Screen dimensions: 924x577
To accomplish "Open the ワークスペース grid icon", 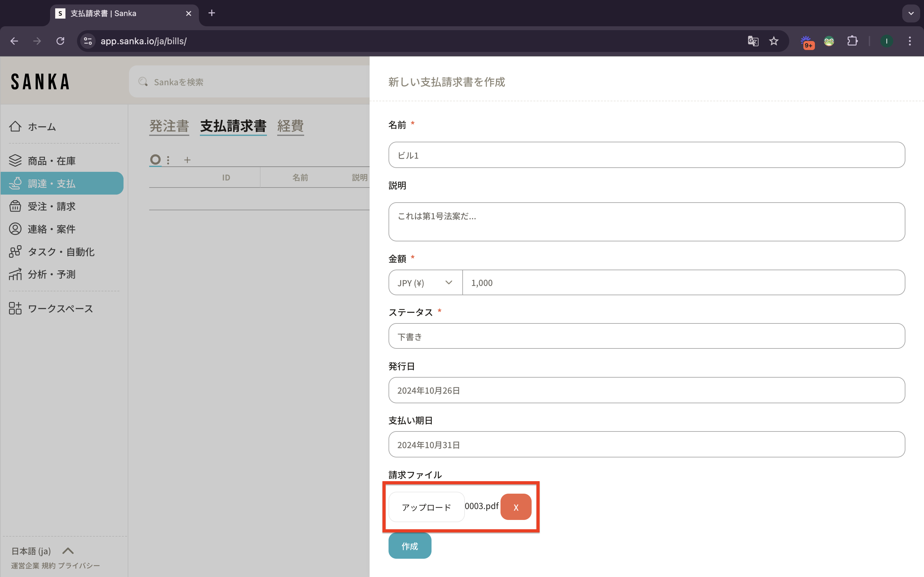I will point(15,308).
